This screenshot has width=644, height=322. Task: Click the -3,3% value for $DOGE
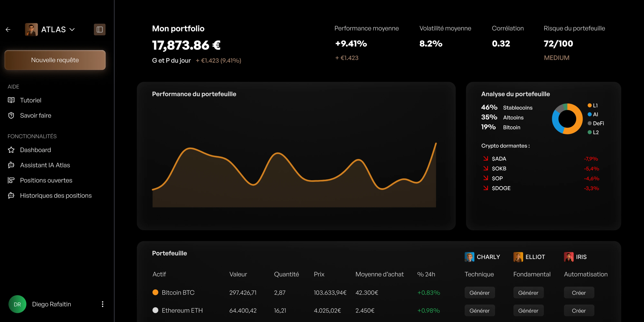click(591, 188)
